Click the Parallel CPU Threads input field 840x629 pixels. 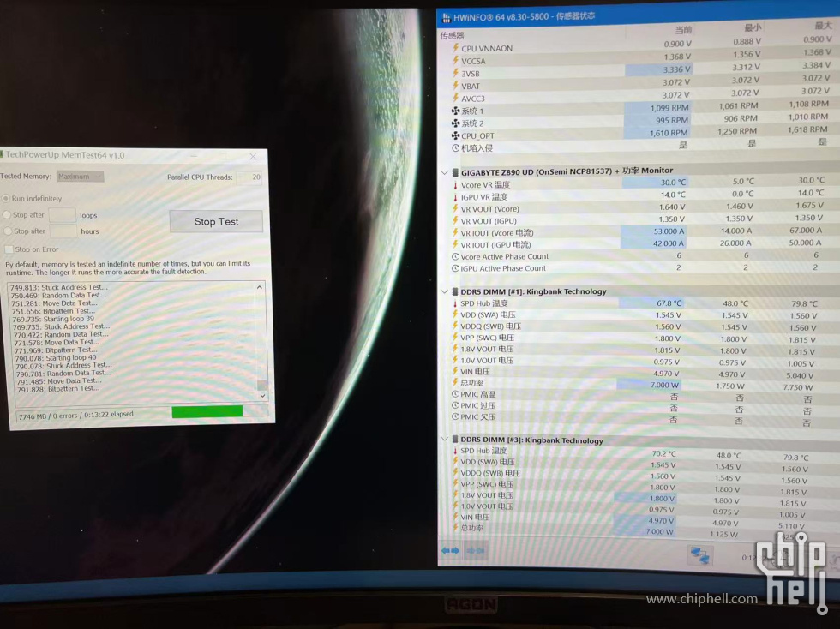(x=249, y=177)
